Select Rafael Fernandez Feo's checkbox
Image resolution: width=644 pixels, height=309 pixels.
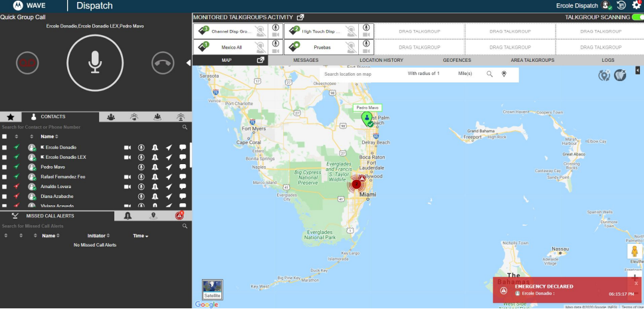(4, 177)
